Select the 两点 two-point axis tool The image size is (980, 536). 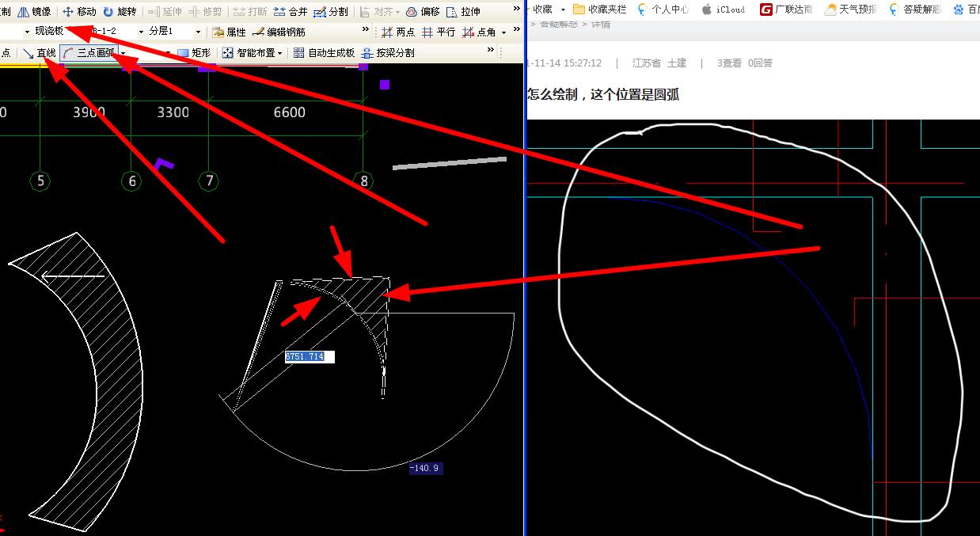397,32
